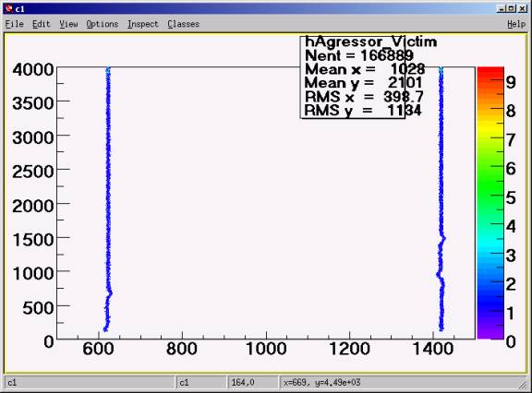Open the Help menu
This screenshot has width=532, height=393.
click(516, 24)
